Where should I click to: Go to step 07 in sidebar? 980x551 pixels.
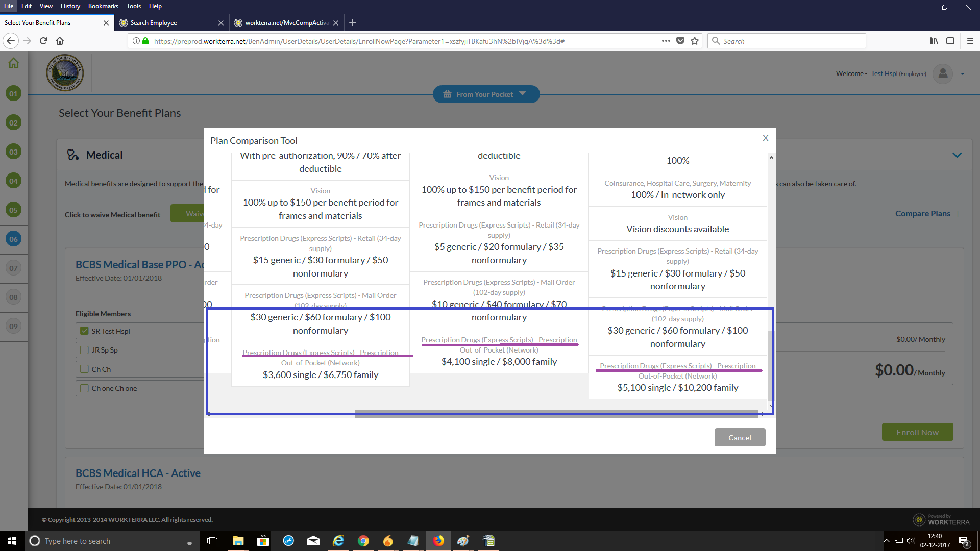(14, 268)
